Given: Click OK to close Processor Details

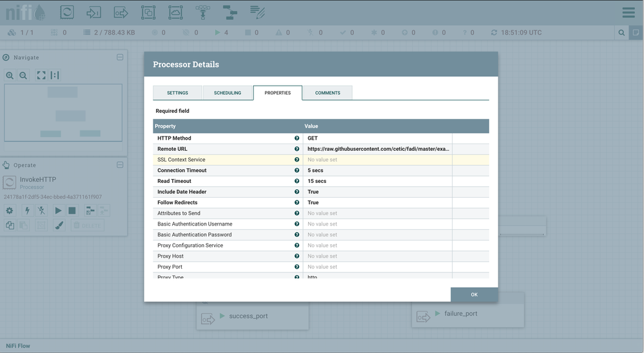Looking at the screenshot, I should pos(474,295).
